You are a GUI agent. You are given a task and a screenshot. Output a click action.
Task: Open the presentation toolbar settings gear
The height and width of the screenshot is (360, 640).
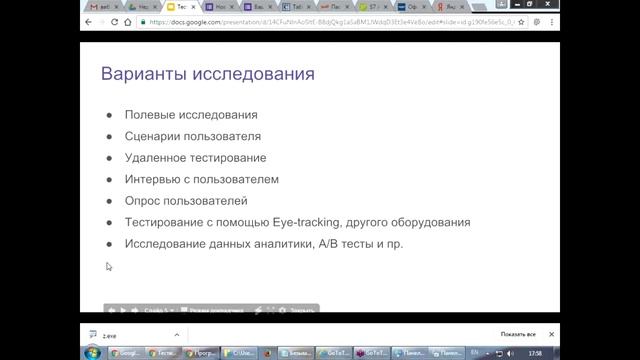tap(282, 310)
